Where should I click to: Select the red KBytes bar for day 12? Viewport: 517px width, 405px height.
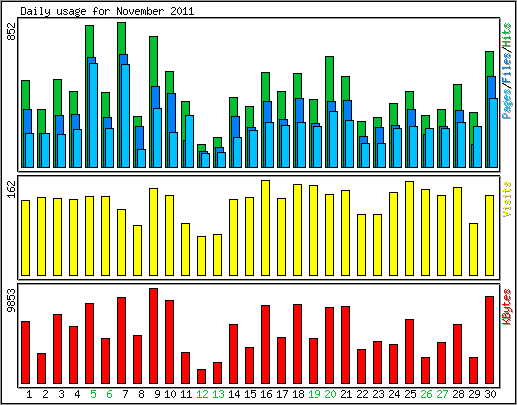(202, 377)
